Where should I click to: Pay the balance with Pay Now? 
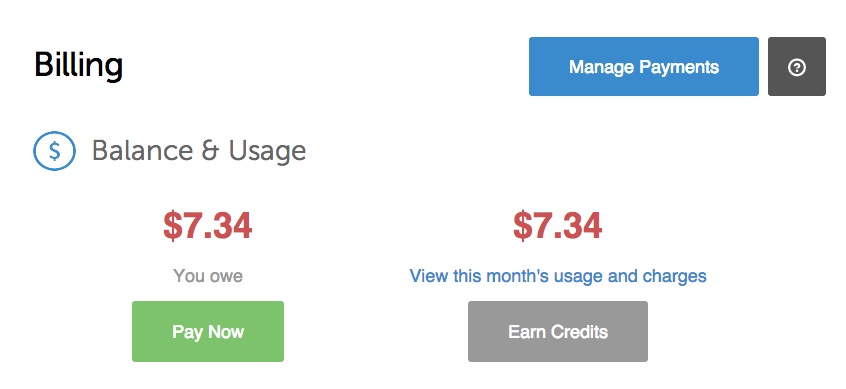(x=208, y=331)
